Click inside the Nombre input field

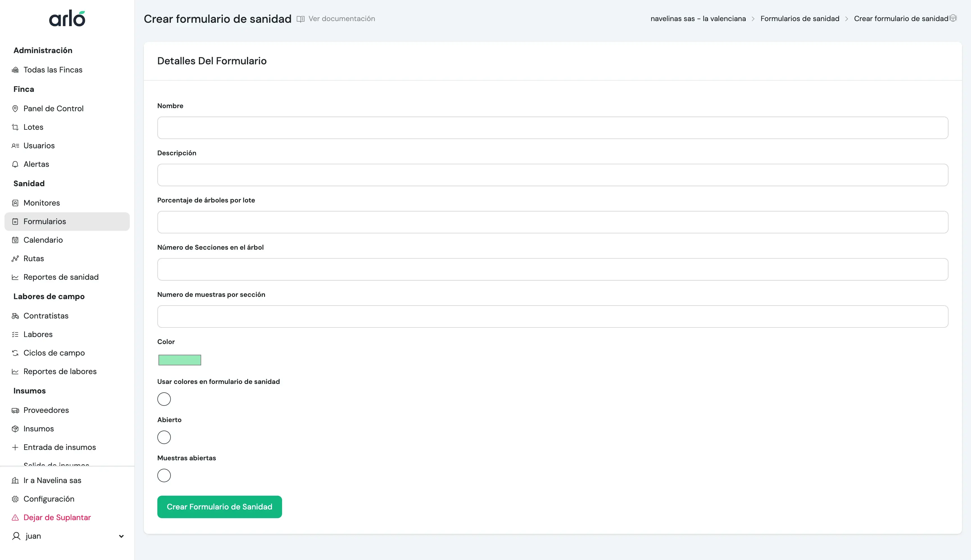coord(552,127)
